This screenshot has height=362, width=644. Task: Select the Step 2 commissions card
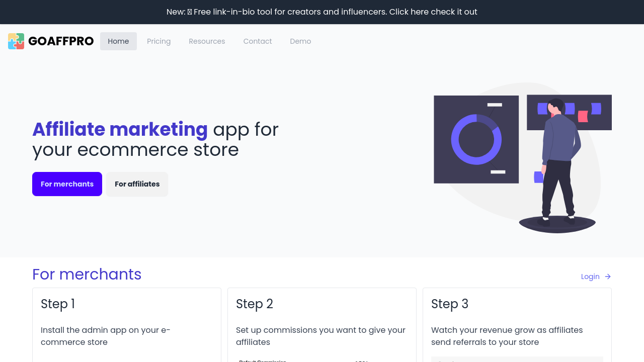322,324
